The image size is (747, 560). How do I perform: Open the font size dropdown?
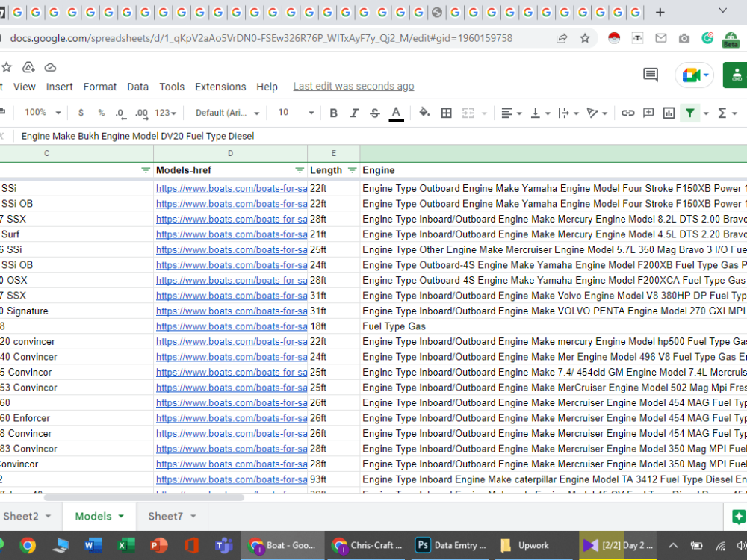[x=296, y=113]
